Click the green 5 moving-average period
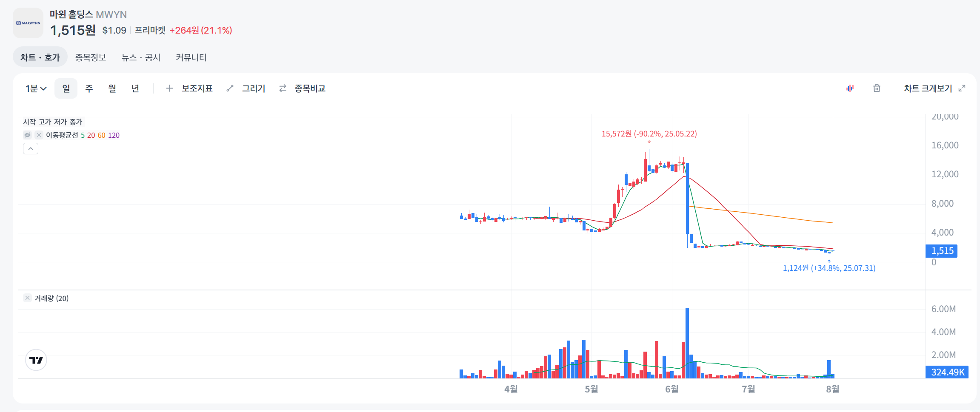This screenshot has width=980, height=412. point(83,135)
